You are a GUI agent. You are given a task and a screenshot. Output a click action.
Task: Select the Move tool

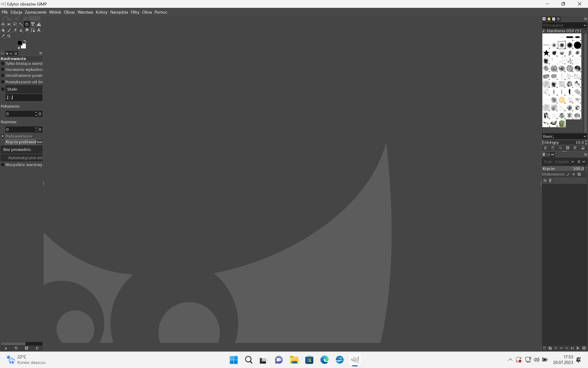coord(3,24)
